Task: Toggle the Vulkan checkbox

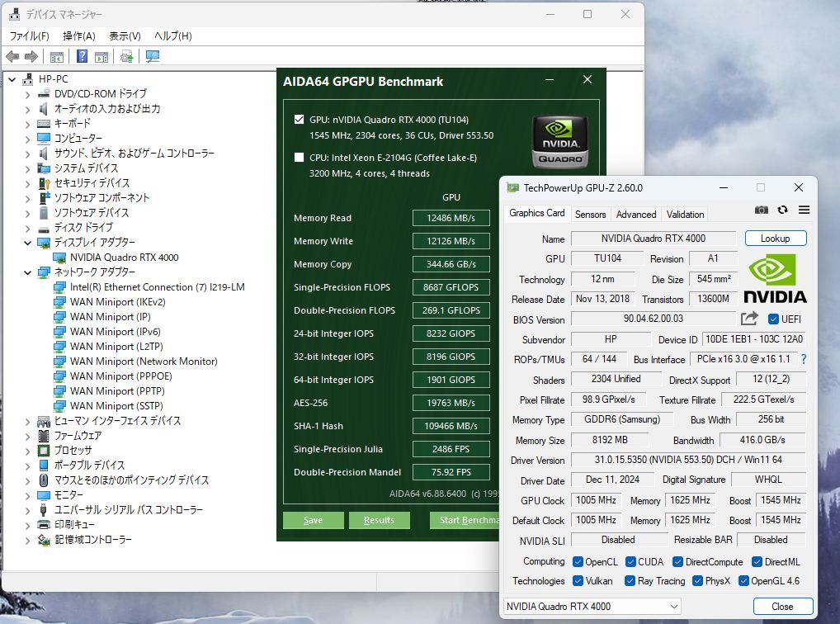Action: (578, 580)
